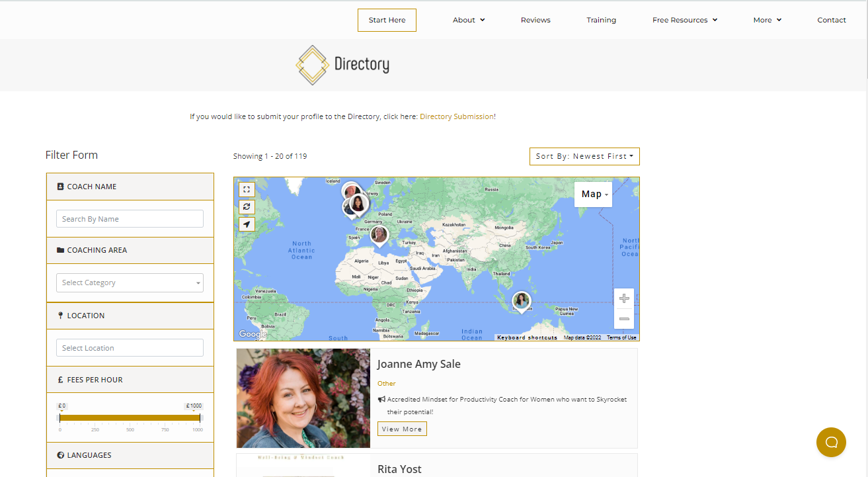The width and height of the screenshot is (868, 477).
Task: Open map Terms of Use
Action: pos(621,337)
